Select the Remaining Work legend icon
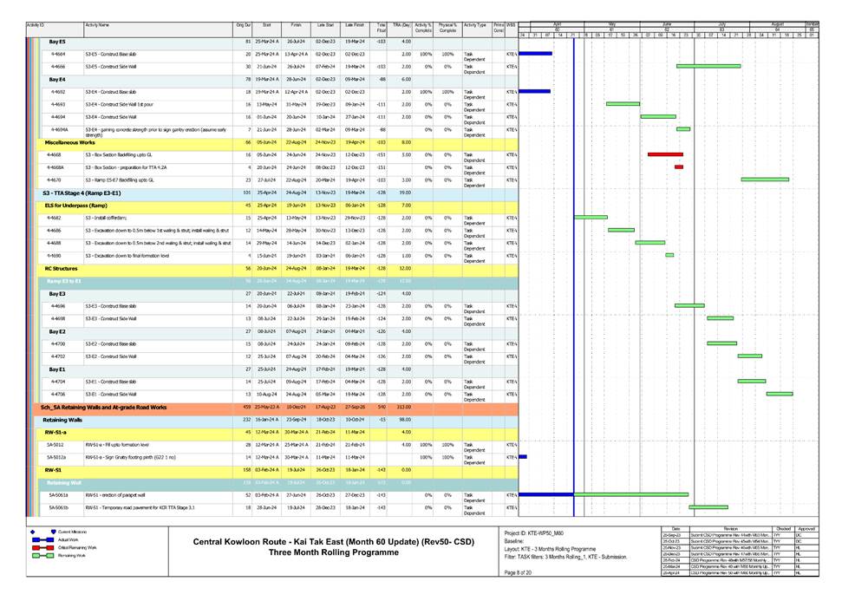The height and width of the screenshot is (614, 868). 42,556
